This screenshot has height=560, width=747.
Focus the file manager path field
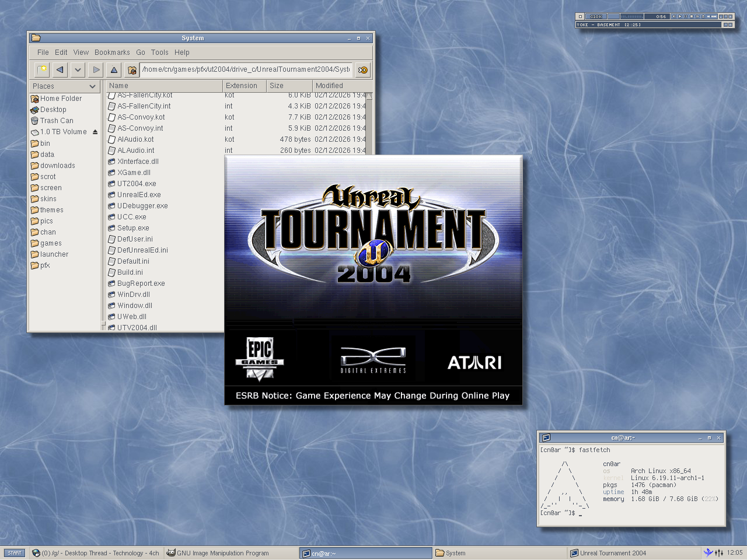click(246, 69)
